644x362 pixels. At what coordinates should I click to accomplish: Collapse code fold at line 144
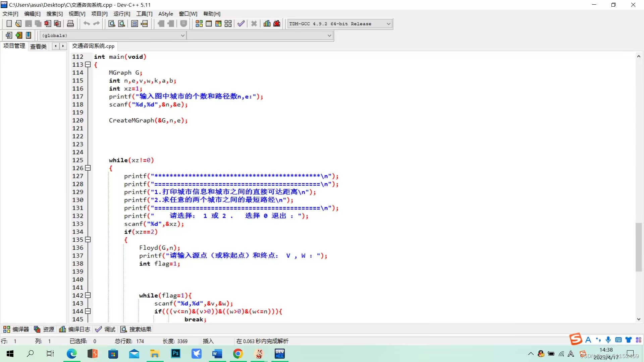pos(88,311)
